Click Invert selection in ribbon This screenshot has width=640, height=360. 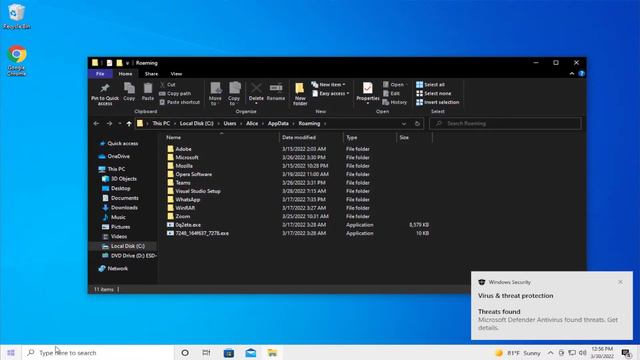pyautogui.click(x=438, y=102)
